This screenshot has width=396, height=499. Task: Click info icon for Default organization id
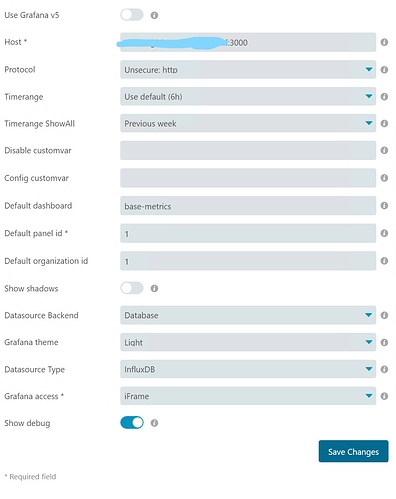(384, 261)
